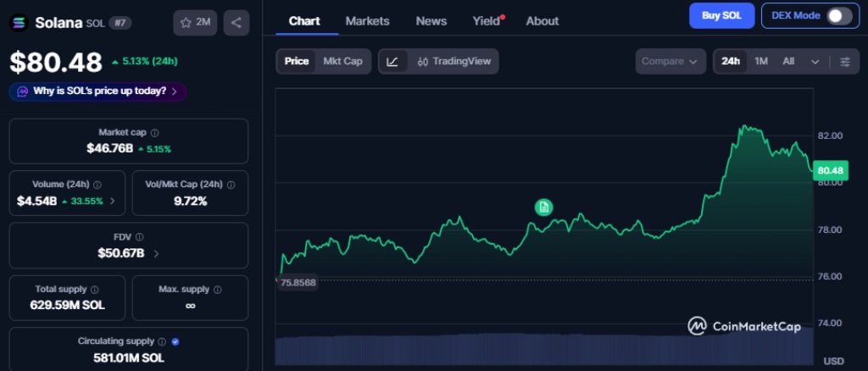The height and width of the screenshot is (371, 868).
Task: Open the Compare dropdown
Action: [670, 61]
